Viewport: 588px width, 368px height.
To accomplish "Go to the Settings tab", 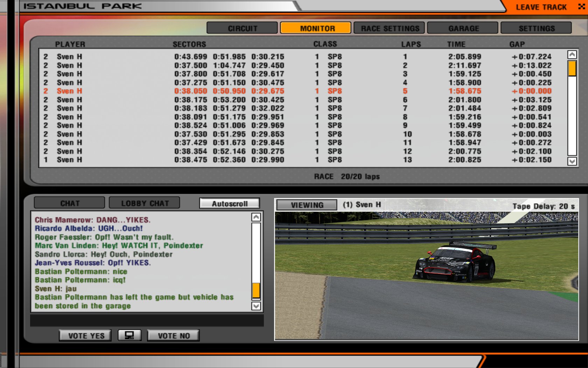I will tap(536, 28).
